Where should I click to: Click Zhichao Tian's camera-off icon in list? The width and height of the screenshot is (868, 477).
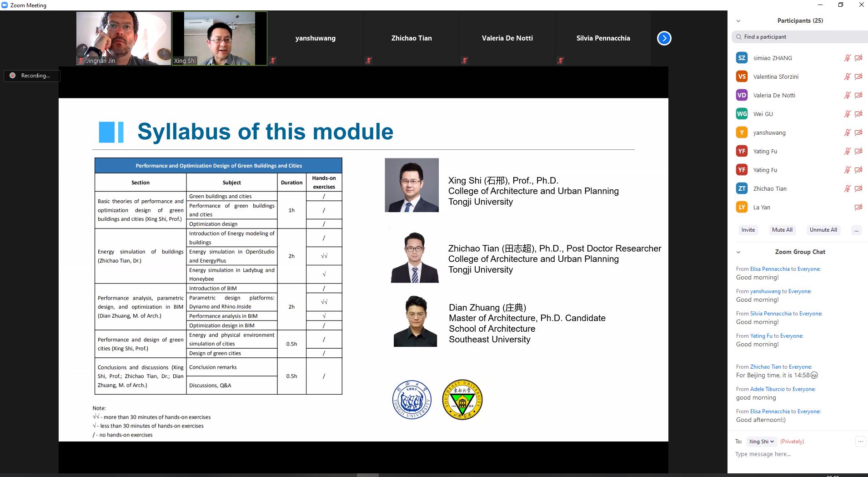tap(858, 188)
